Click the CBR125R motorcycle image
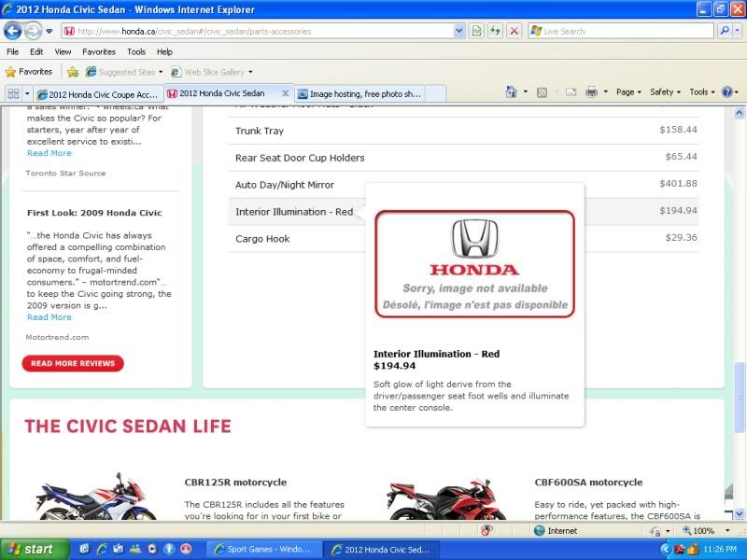The width and height of the screenshot is (747, 560). pyautogui.click(x=95, y=496)
